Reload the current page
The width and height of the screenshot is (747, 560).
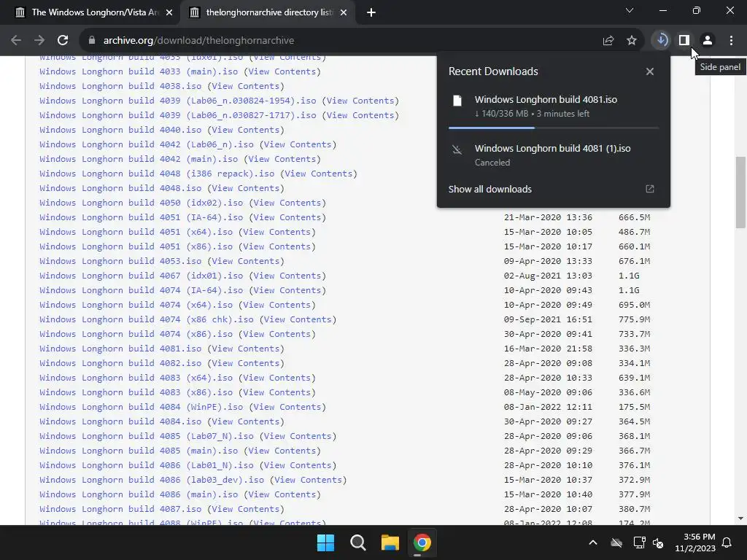click(x=63, y=41)
